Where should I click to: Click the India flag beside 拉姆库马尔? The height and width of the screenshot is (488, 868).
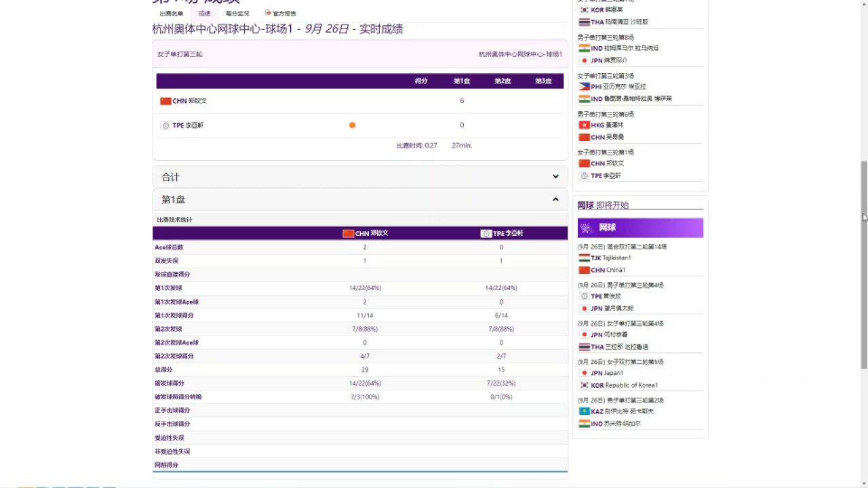pos(584,48)
